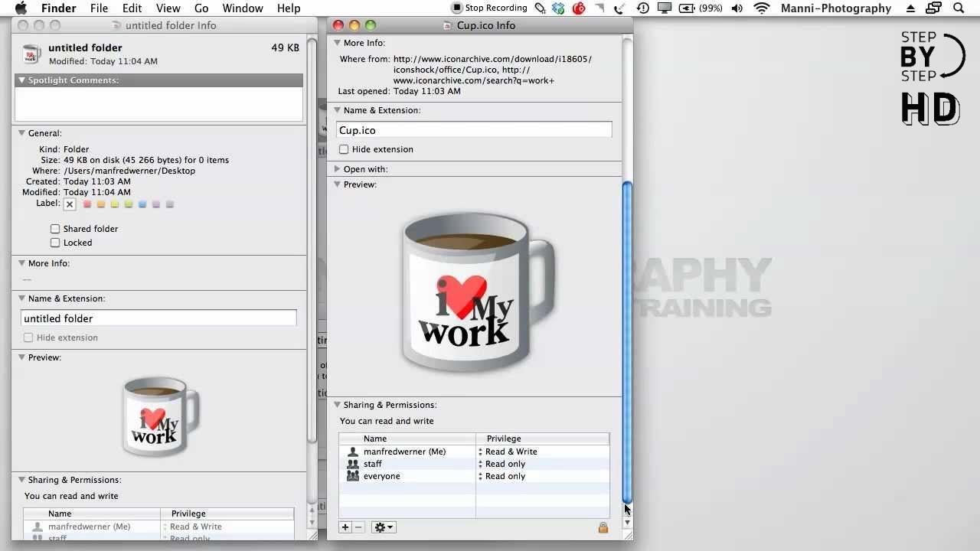
Task: Select the red label color for the folder
Action: pos(87,204)
